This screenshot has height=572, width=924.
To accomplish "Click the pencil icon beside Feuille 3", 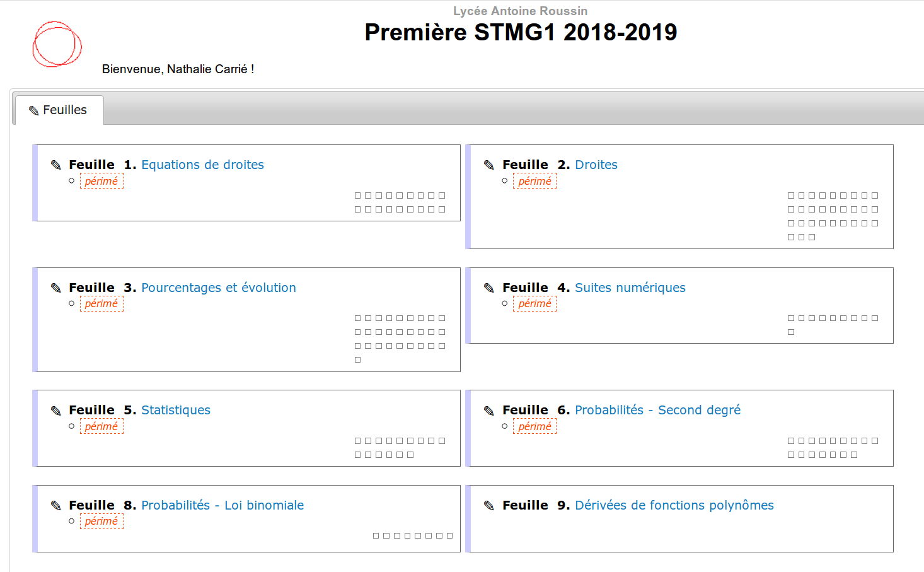I will [56, 288].
